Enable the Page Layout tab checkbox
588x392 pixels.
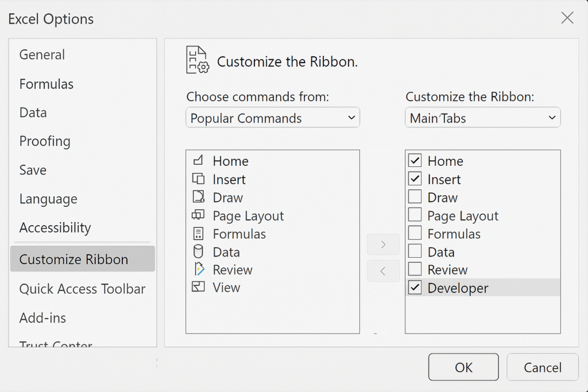(415, 215)
